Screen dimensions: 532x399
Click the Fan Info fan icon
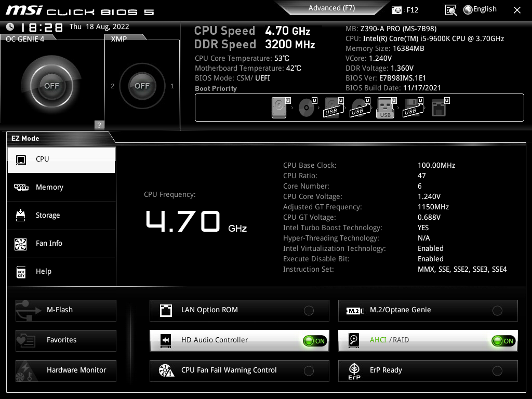pos(20,244)
